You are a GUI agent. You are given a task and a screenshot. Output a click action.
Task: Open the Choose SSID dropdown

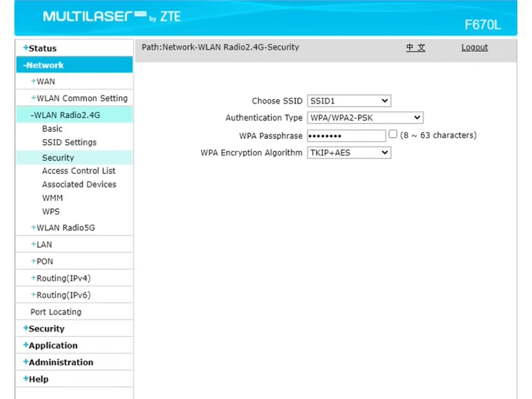tap(349, 101)
